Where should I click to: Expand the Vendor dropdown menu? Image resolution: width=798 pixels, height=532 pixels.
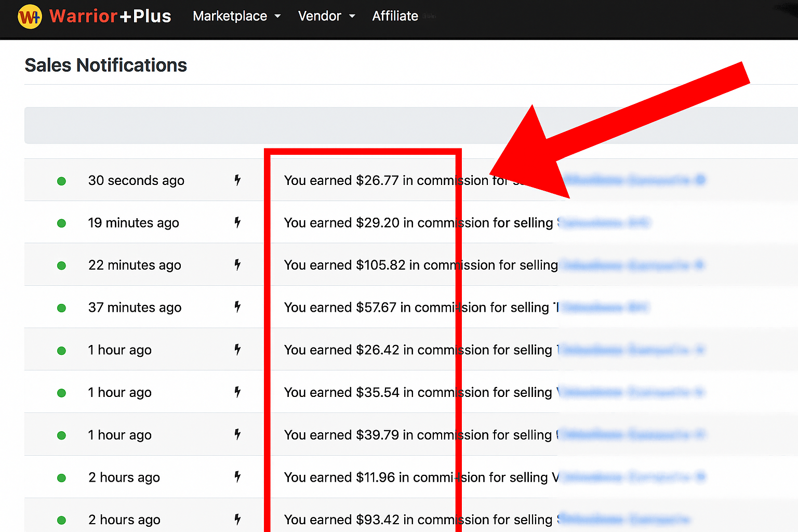tap(326, 16)
